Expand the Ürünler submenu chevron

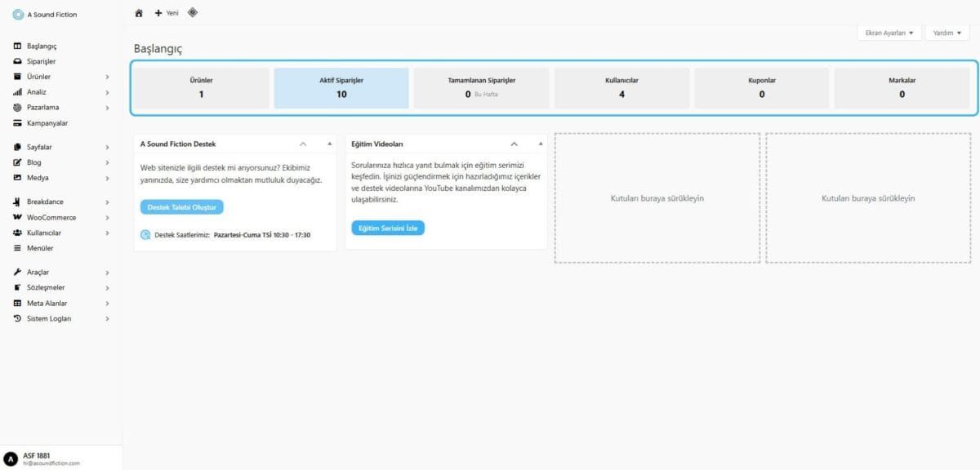click(x=107, y=77)
